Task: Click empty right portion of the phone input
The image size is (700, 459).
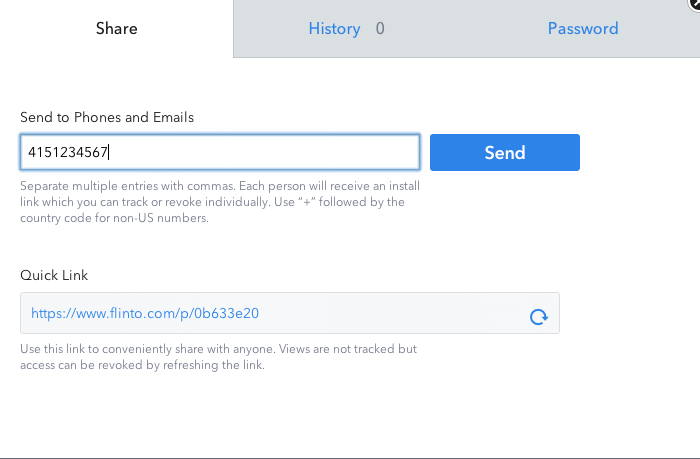Action: [x=268, y=152]
